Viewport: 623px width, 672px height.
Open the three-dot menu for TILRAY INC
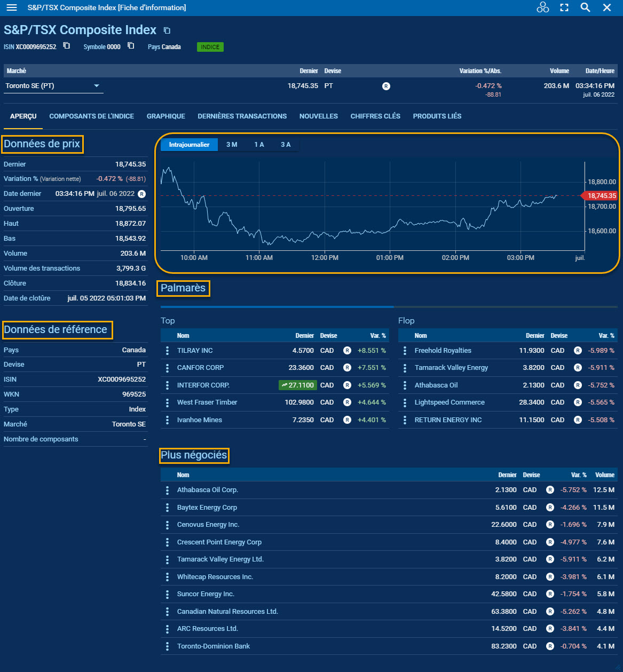167,351
